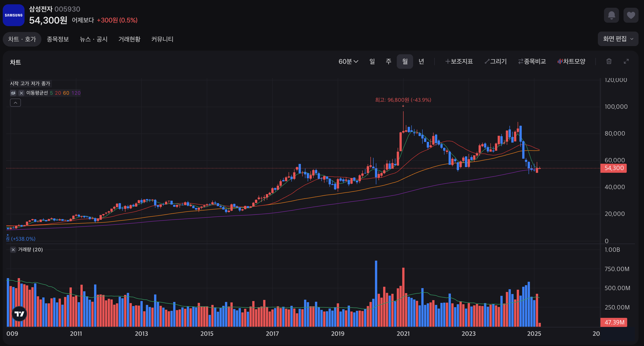Screen dimensions: 644x346
Task: Click the 005930 ticker code
Action: [x=67, y=9]
